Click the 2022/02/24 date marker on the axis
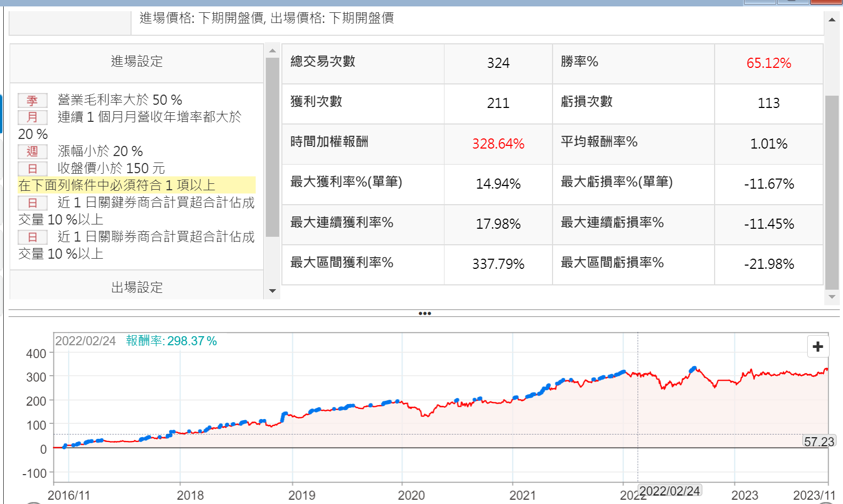This screenshot has width=843, height=504. (x=669, y=491)
